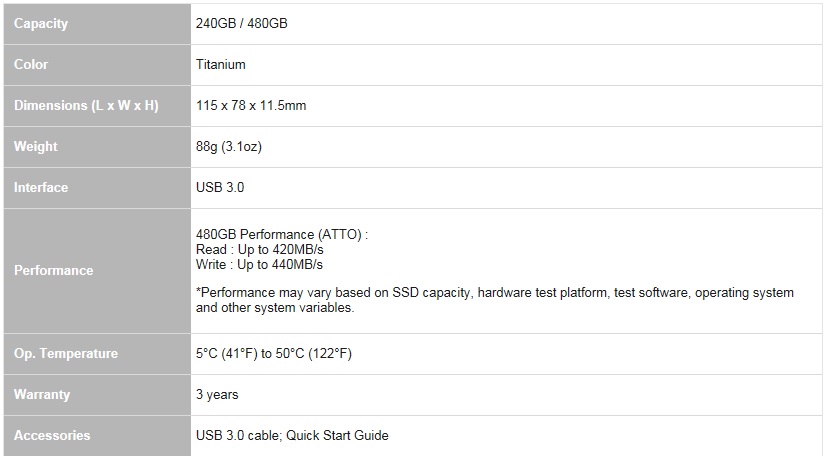Click the Dimensions (L x W x H) header

86,106
